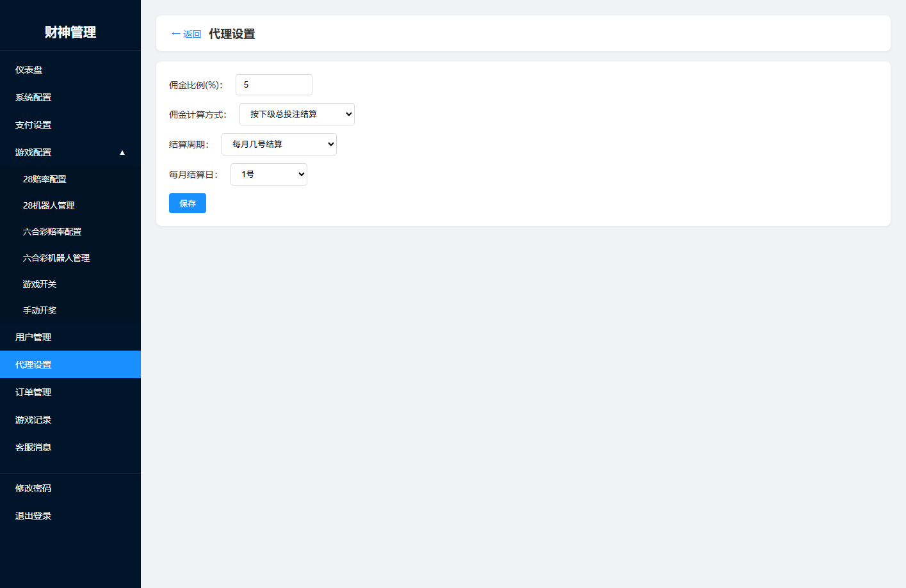Screen dimensions: 906x588
Task: Open 客服消息 in the sidebar
Action: [x=70, y=447]
